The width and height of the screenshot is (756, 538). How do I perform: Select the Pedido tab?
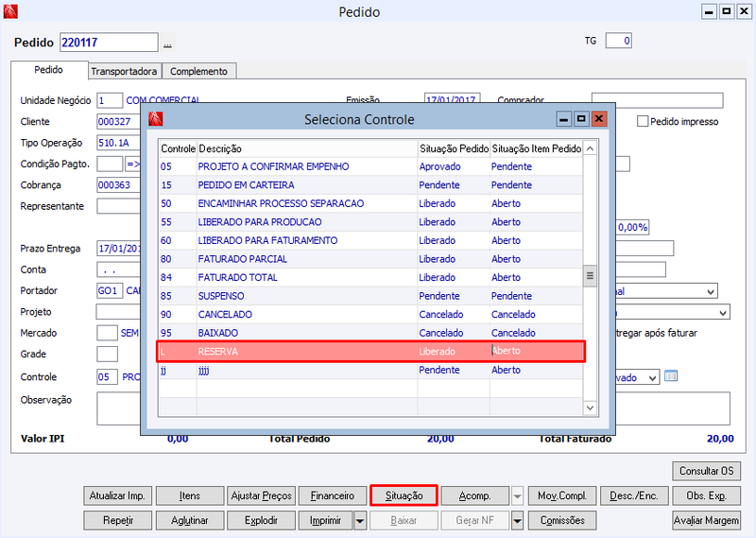point(49,70)
